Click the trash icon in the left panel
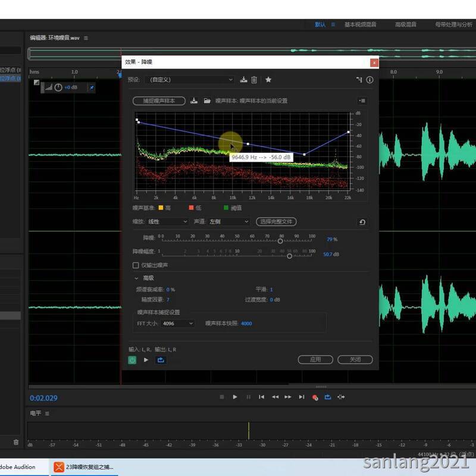The image size is (476, 476). tap(16, 442)
